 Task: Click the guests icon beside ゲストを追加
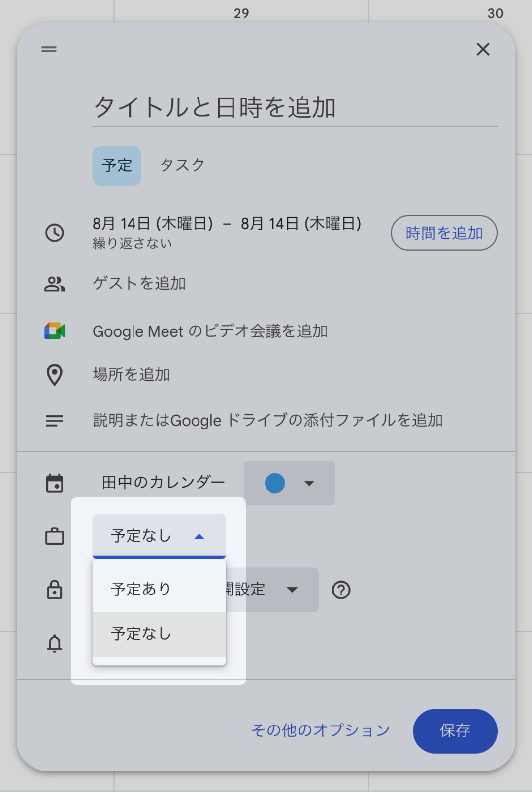coord(54,283)
